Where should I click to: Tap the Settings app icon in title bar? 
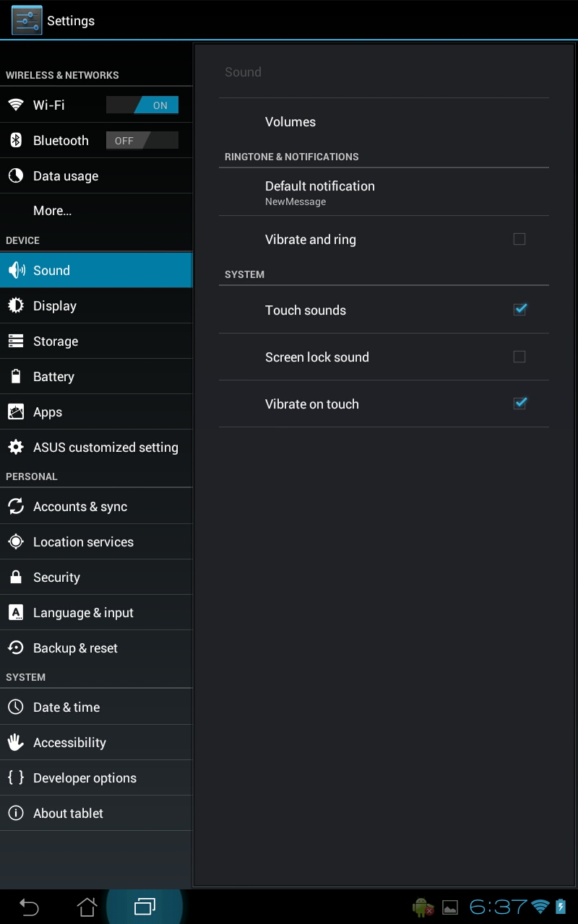click(x=27, y=20)
